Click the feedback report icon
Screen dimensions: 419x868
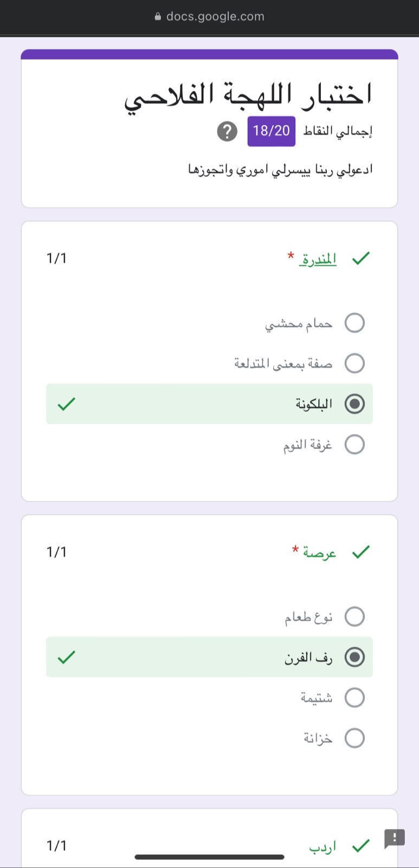coord(395,838)
